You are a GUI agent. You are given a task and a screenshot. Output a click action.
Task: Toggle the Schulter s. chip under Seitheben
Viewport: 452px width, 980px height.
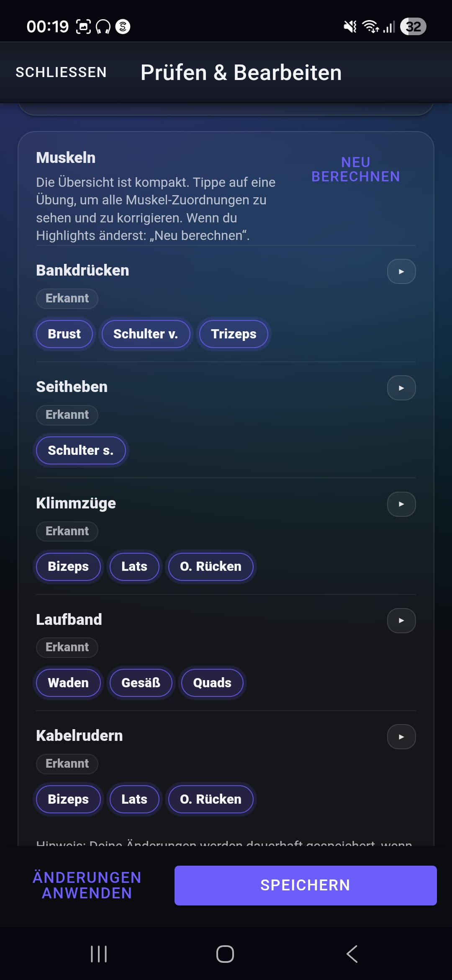(81, 450)
